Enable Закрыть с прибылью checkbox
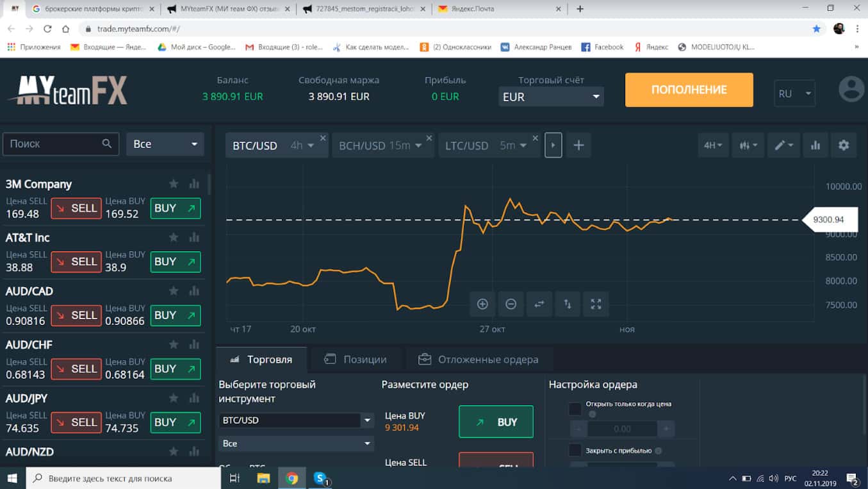 575,450
